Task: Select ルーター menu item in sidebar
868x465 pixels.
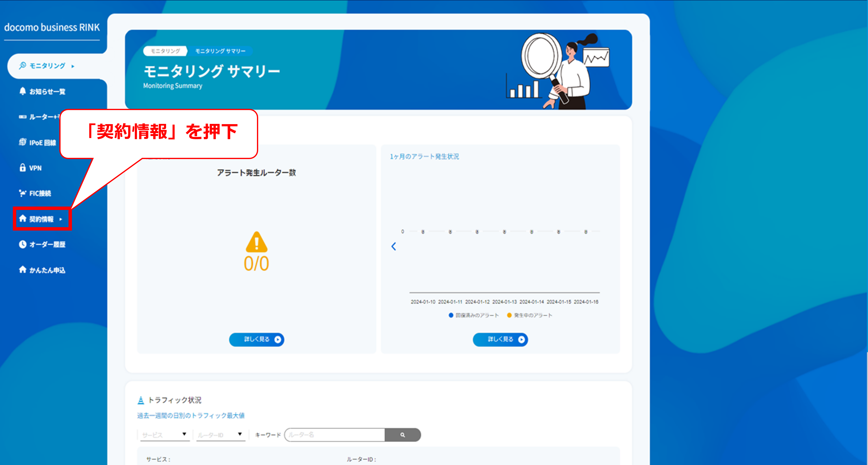Action: pos(40,117)
